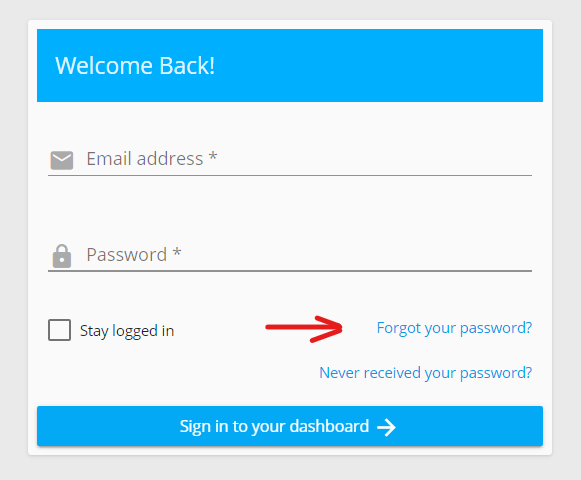Viewport: 581px width, 480px height.
Task: Click the padlock icon beside Password
Action: pyautogui.click(x=62, y=256)
